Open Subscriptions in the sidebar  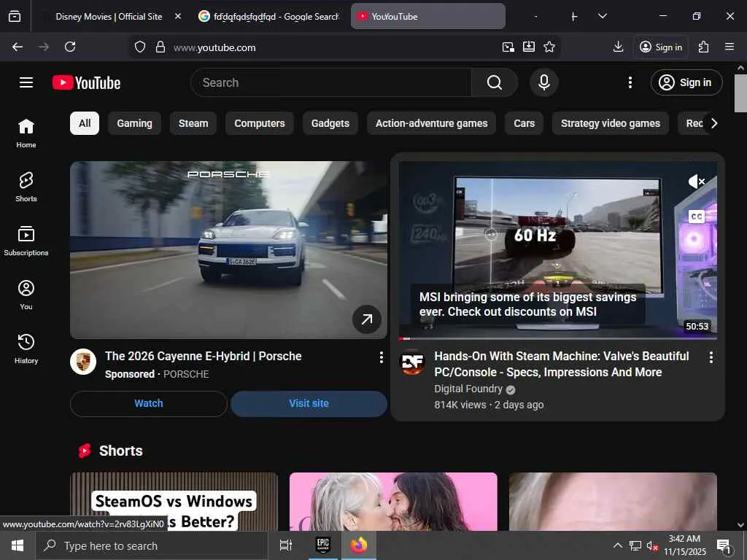pos(26,241)
